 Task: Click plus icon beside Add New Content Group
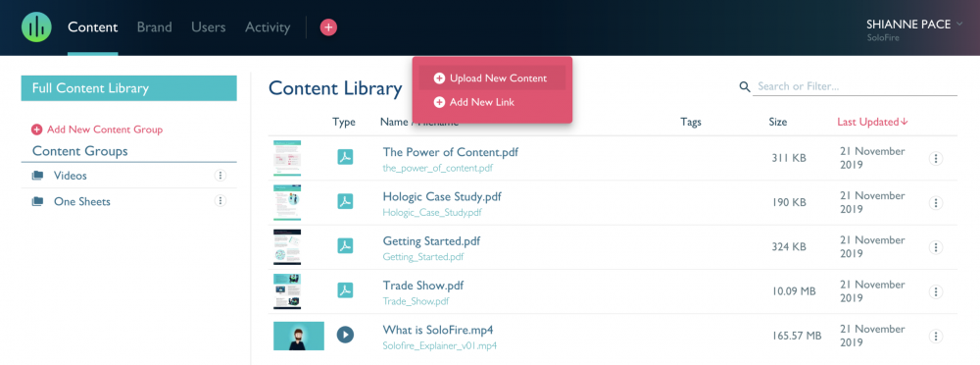click(x=37, y=130)
